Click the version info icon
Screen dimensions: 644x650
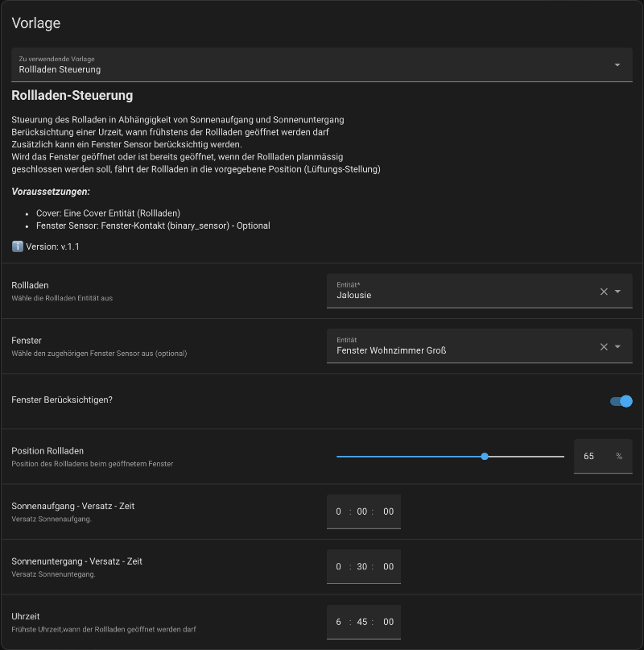pyautogui.click(x=18, y=246)
